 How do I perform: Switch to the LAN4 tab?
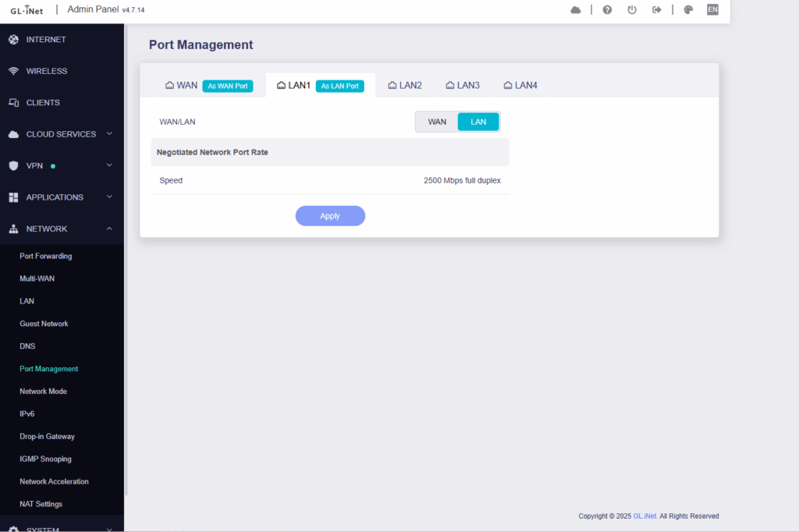coord(520,85)
